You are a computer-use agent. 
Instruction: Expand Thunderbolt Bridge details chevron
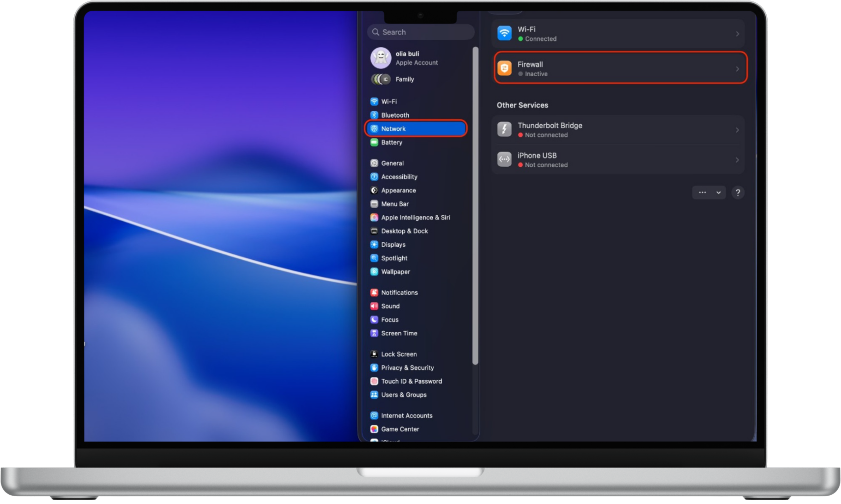point(737,129)
